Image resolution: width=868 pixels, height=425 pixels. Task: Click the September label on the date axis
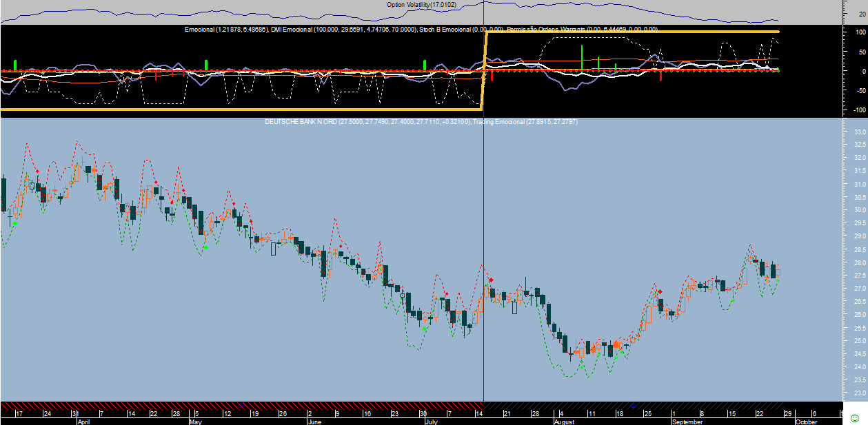(x=687, y=421)
